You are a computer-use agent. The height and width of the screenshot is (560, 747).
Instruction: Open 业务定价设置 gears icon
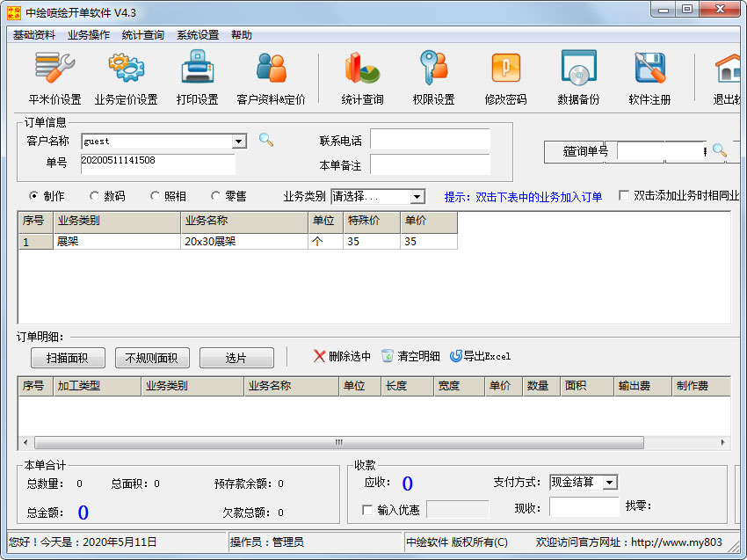(x=127, y=68)
